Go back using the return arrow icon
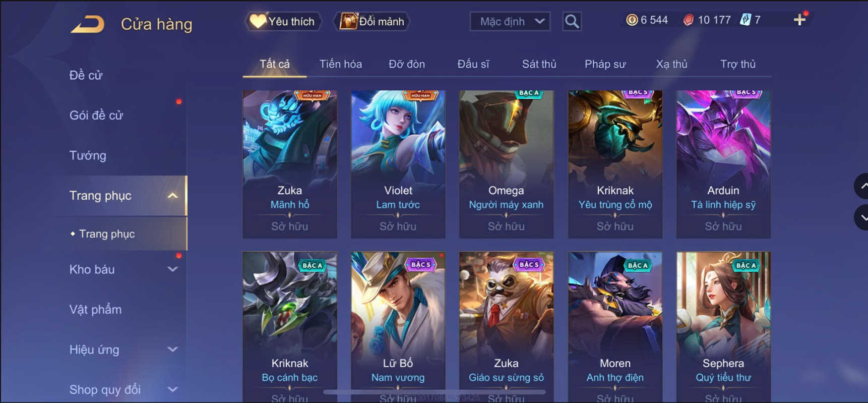868x403 pixels. (87, 24)
